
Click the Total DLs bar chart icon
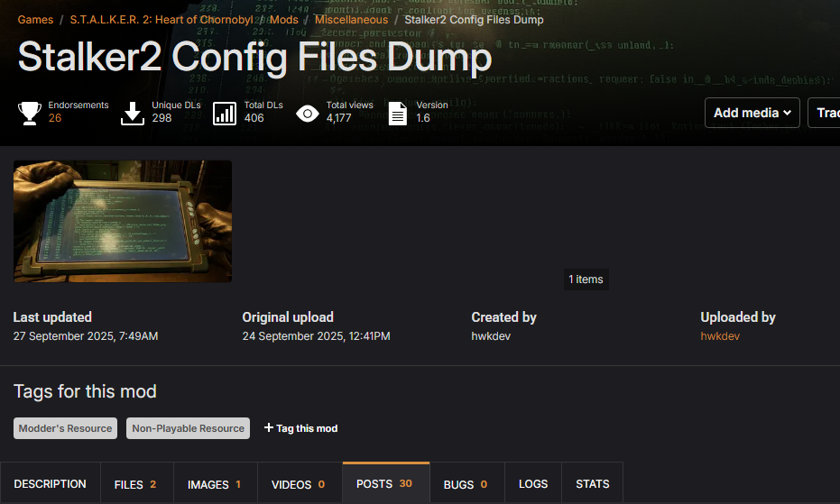[x=225, y=114]
